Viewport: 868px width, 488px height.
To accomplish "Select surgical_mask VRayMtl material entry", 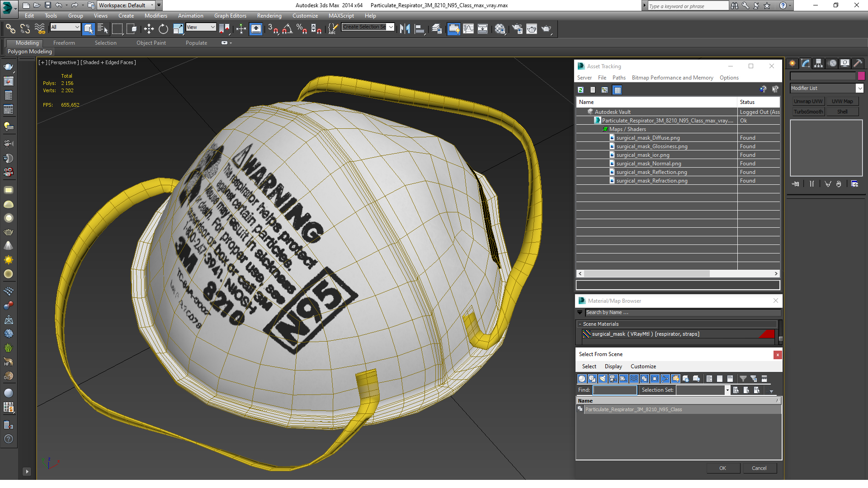I will point(678,334).
